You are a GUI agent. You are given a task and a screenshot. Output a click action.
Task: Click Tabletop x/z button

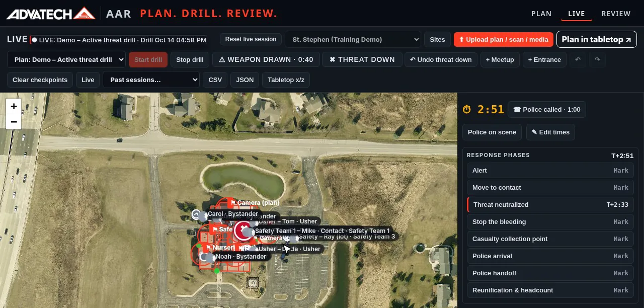(286, 80)
